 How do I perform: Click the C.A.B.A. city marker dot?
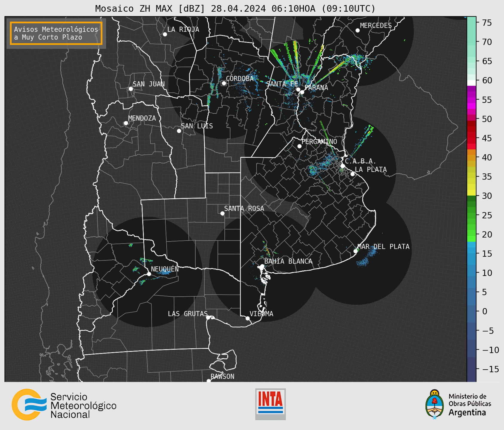343,166
